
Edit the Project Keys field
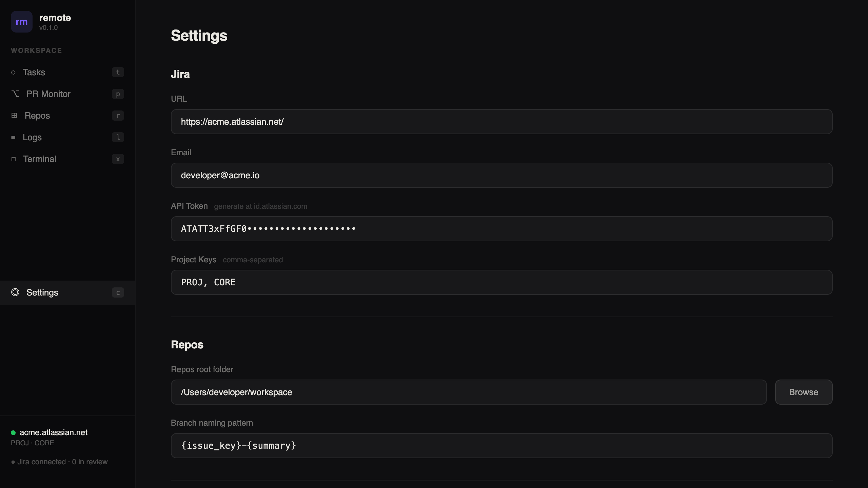[x=501, y=282]
